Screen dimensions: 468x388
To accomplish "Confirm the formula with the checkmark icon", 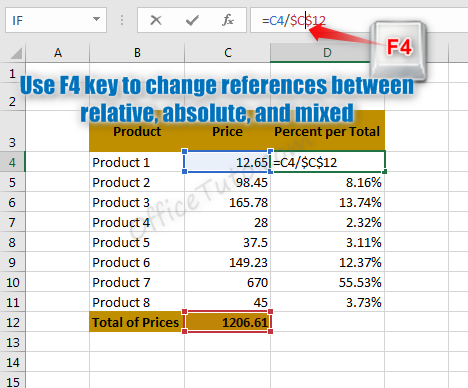I will (192, 20).
